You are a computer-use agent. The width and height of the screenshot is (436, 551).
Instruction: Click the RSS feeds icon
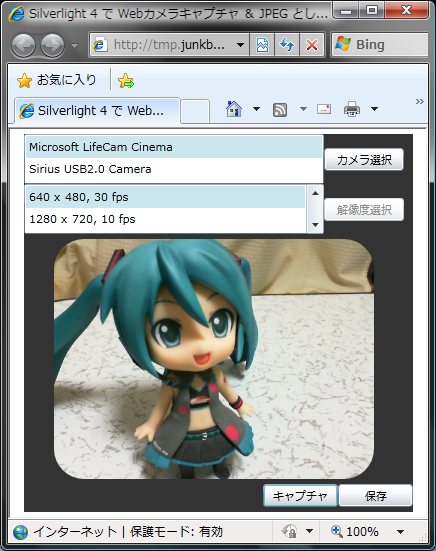pos(280,110)
